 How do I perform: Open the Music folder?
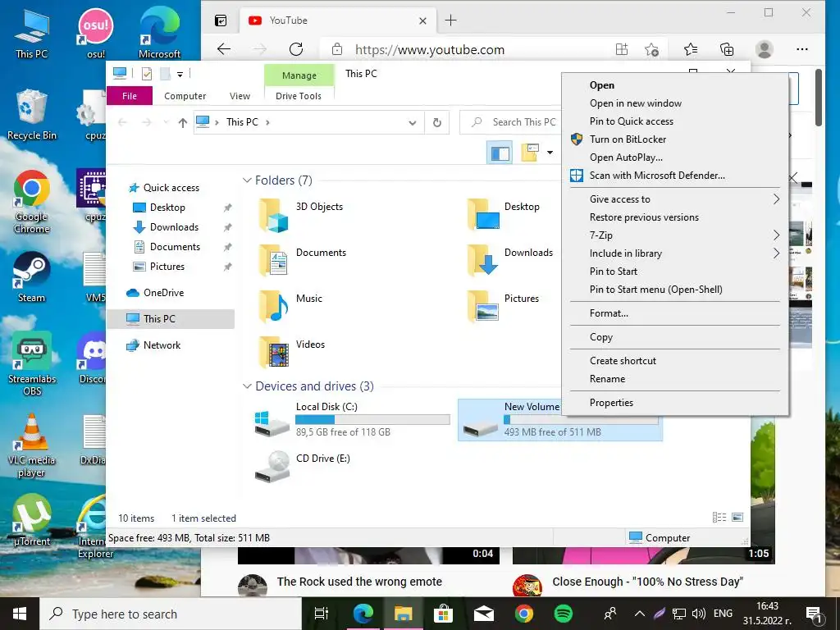click(x=291, y=306)
